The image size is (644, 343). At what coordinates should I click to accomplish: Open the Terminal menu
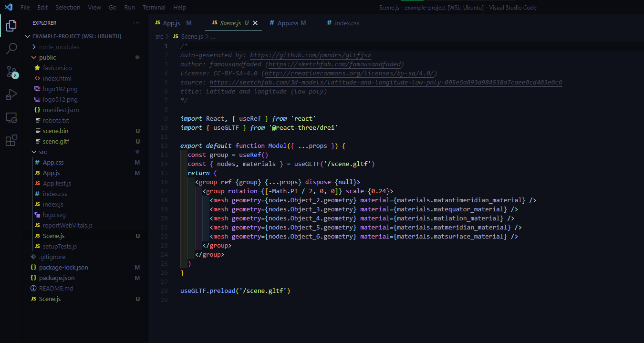point(154,7)
